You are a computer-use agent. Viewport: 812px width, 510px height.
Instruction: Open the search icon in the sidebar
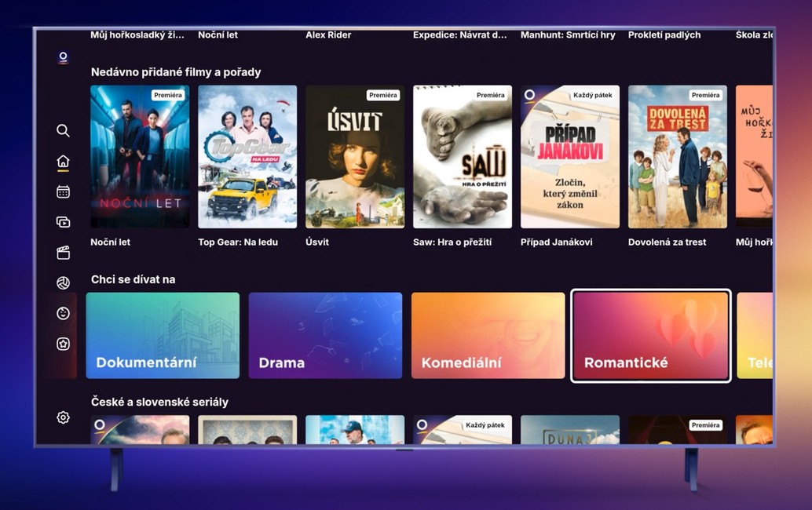point(63,130)
